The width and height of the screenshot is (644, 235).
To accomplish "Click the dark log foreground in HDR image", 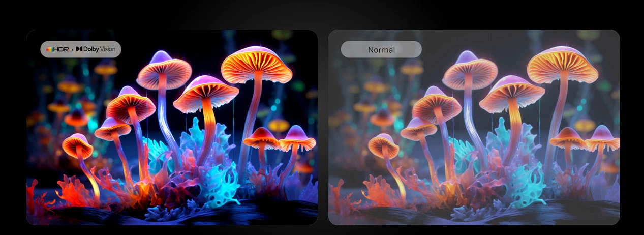I will [229, 214].
